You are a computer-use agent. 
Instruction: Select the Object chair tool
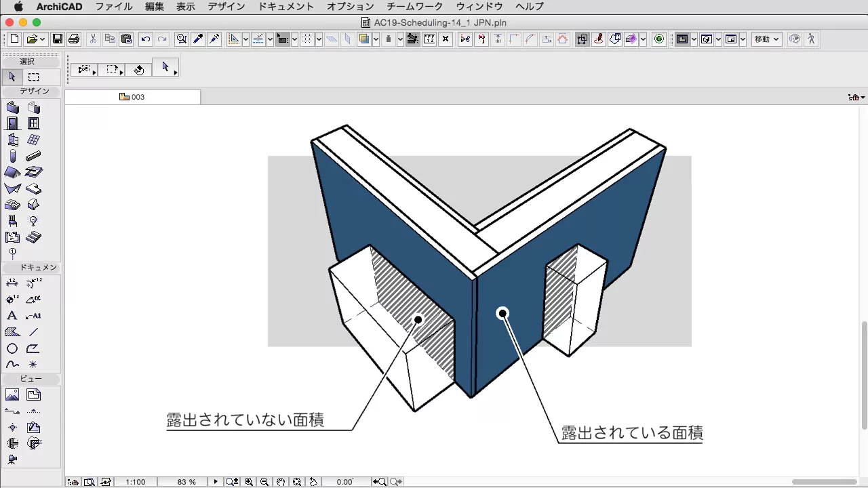[12, 221]
